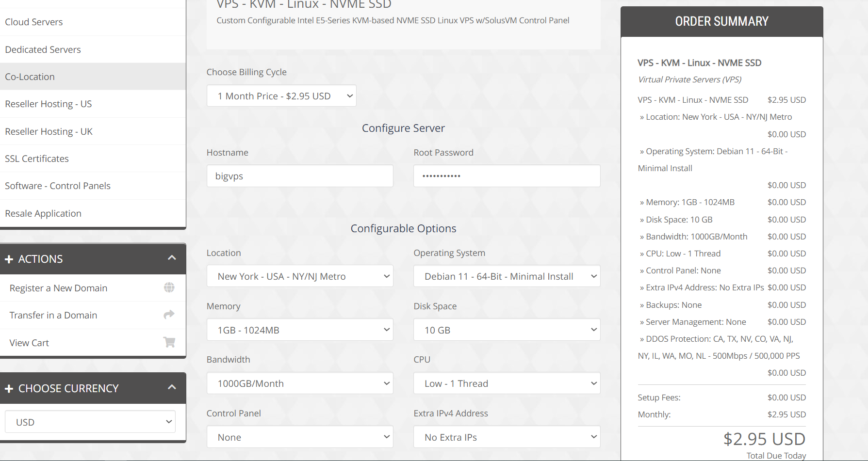Click the Setup Fees line in order summary
Image resolution: width=868 pixels, height=461 pixels.
point(721,397)
